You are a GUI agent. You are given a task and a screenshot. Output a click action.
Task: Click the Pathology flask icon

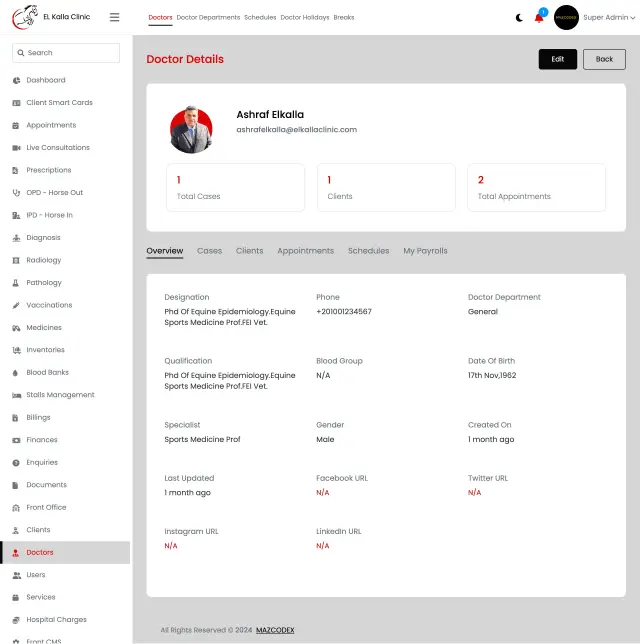[x=16, y=283]
